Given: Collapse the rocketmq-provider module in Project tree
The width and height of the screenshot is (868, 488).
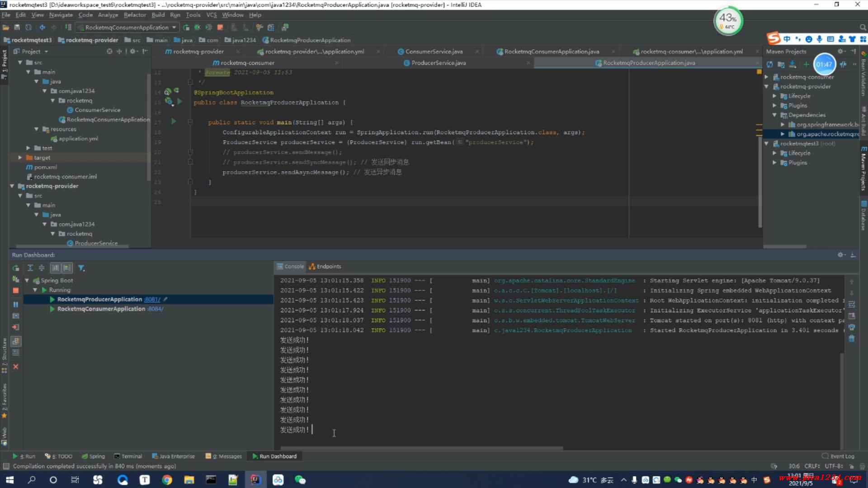Looking at the screenshot, I should click(12, 186).
